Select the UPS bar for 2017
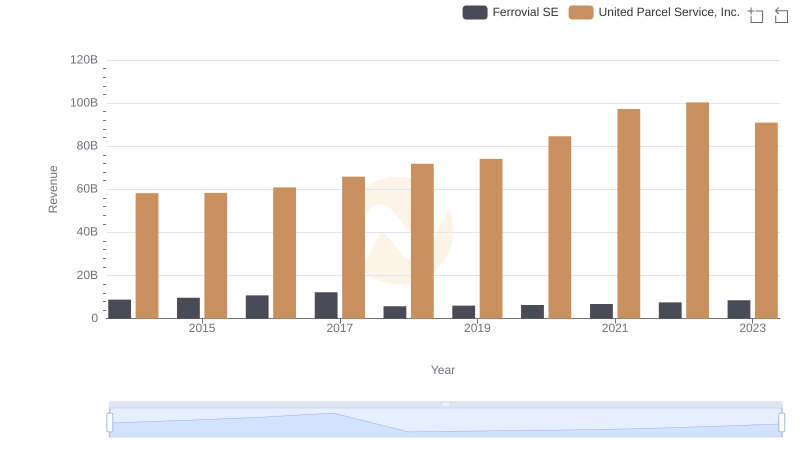 [x=353, y=248]
